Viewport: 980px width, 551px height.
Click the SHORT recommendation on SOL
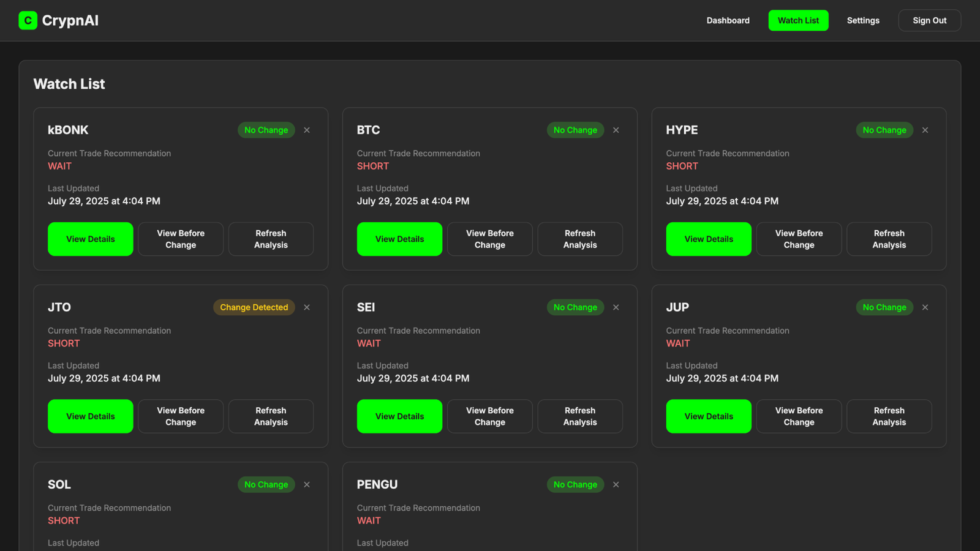[x=64, y=520]
